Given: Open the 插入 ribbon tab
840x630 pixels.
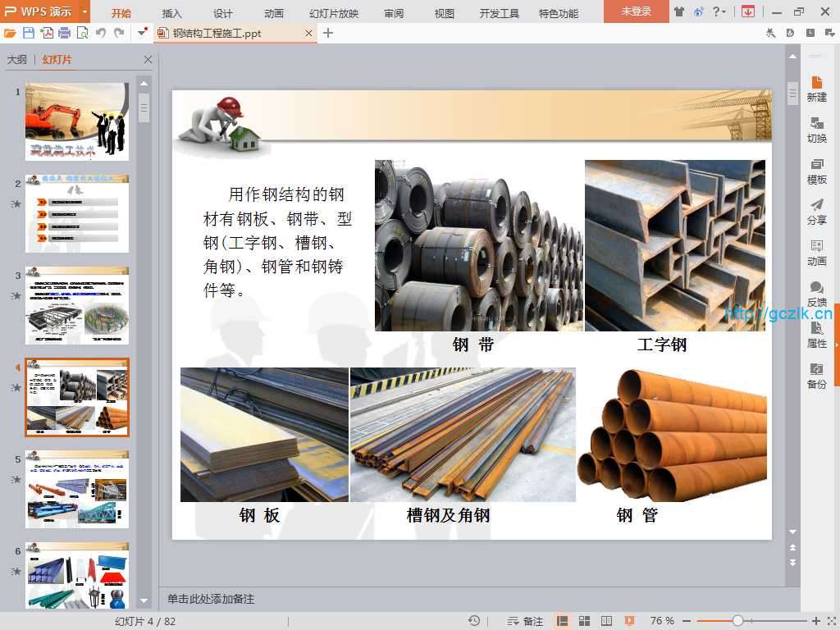Looking at the screenshot, I should click(172, 13).
